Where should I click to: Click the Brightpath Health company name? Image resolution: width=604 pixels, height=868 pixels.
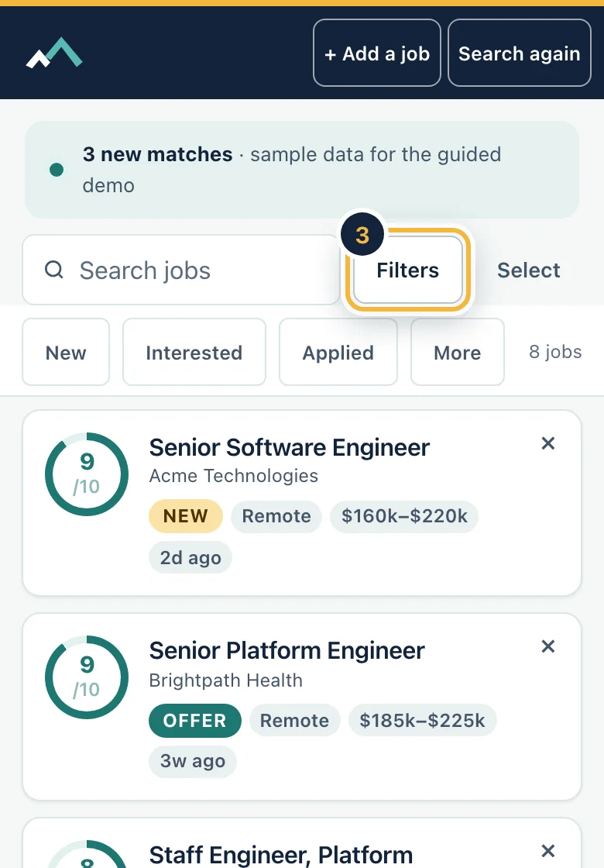click(x=225, y=680)
